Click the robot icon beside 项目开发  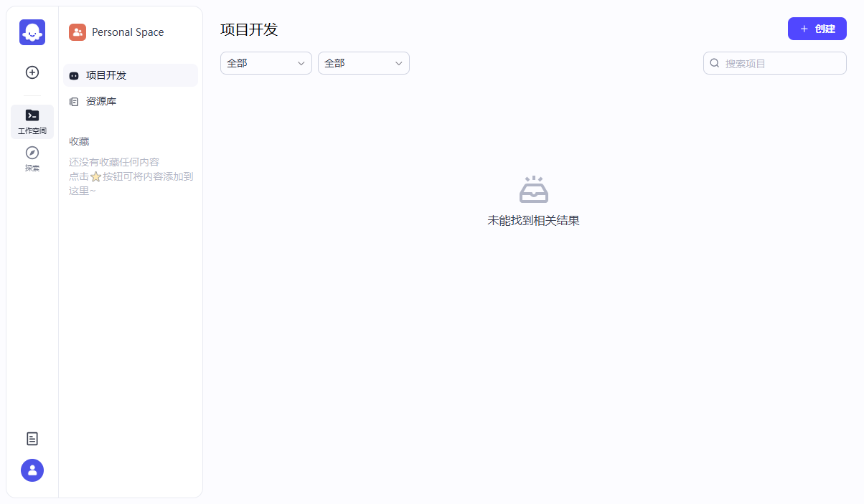click(74, 75)
